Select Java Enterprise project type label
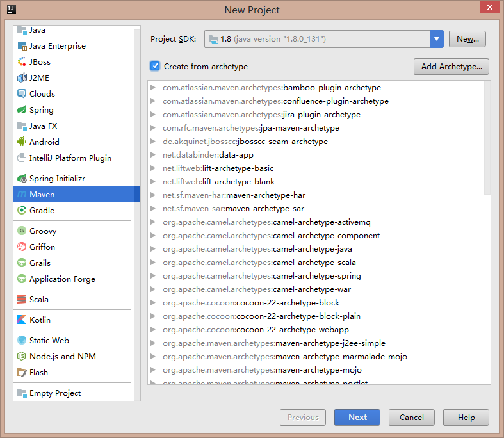Screen dimensions: 504x438 [x=58, y=46]
